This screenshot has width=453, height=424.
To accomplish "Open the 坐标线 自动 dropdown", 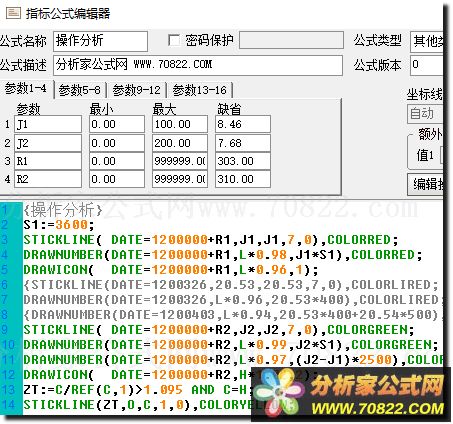I will pyautogui.click(x=425, y=114).
